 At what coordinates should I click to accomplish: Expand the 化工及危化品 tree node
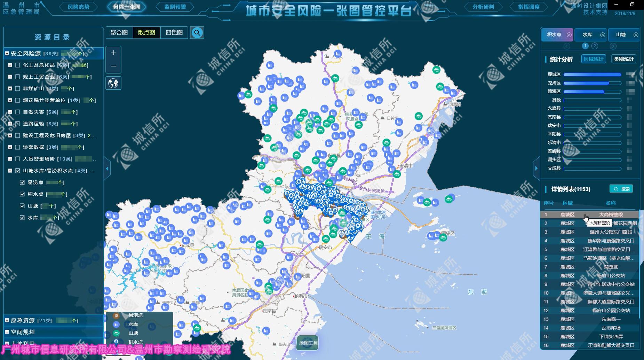pos(10,65)
